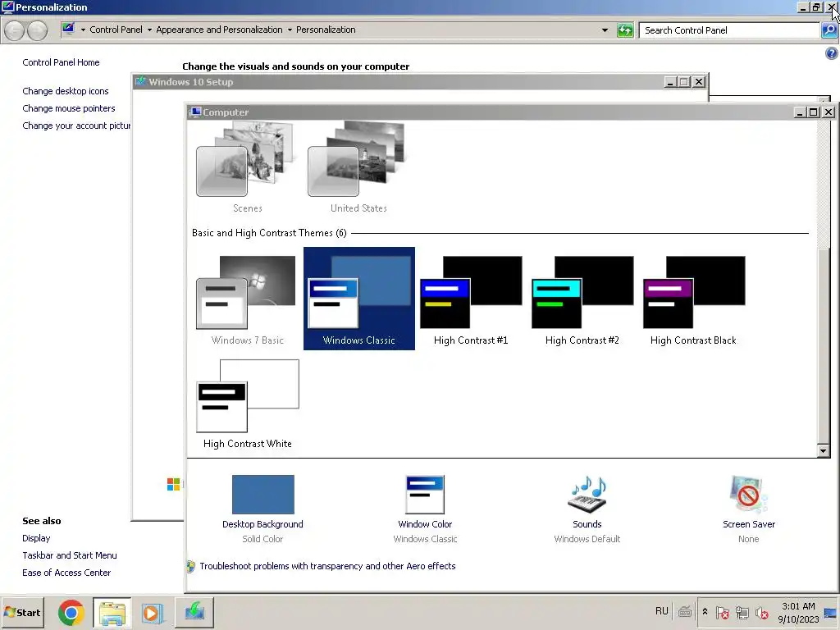
Task: Click the Control Panel breadcrumb
Action: coord(116,30)
